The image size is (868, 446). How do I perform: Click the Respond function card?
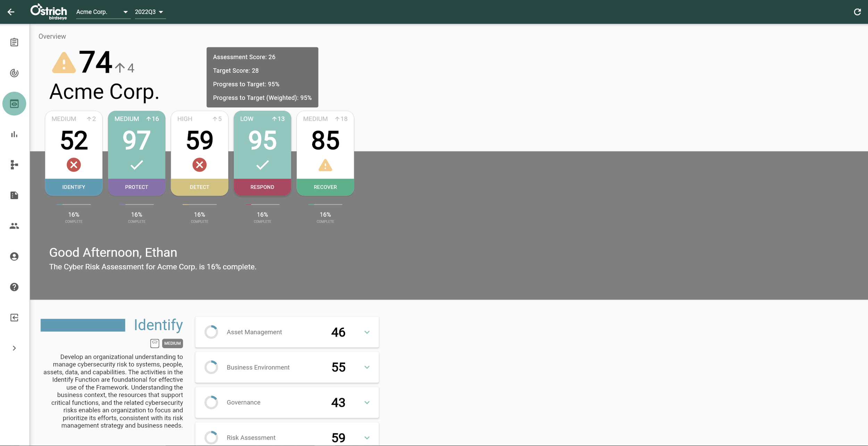pos(262,153)
